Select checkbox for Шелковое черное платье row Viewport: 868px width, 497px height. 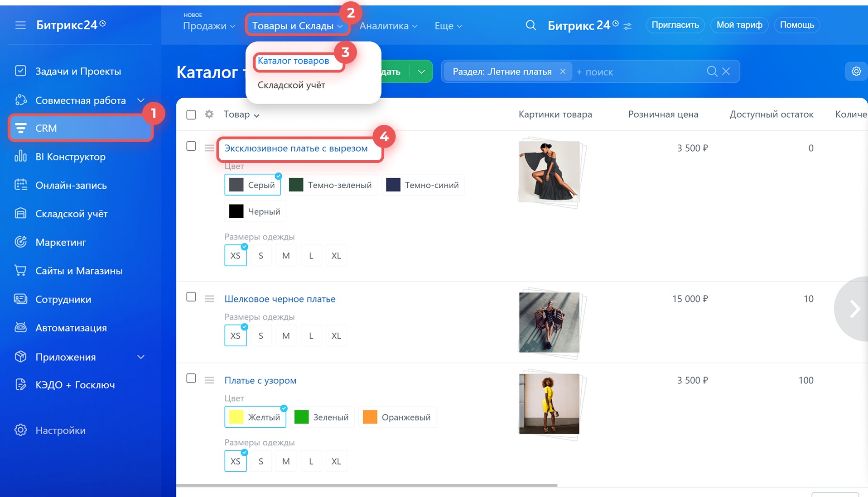[x=191, y=297]
